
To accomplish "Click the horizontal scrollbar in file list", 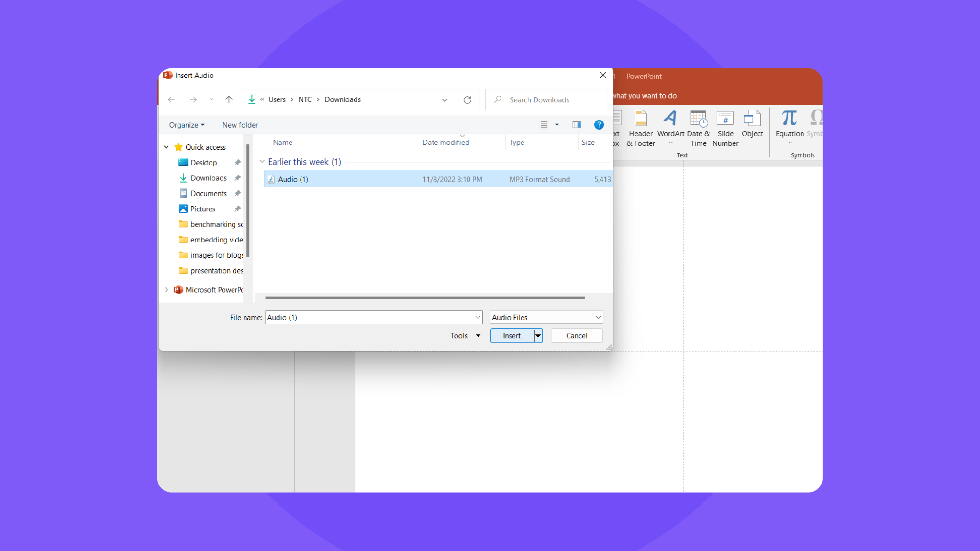I will click(425, 298).
